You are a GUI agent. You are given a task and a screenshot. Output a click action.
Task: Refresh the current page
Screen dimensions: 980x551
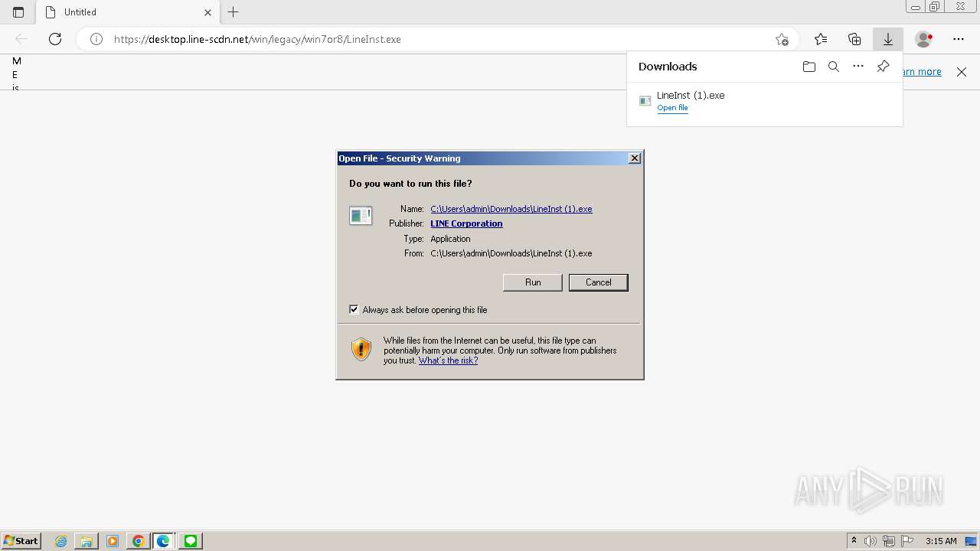[x=55, y=39]
